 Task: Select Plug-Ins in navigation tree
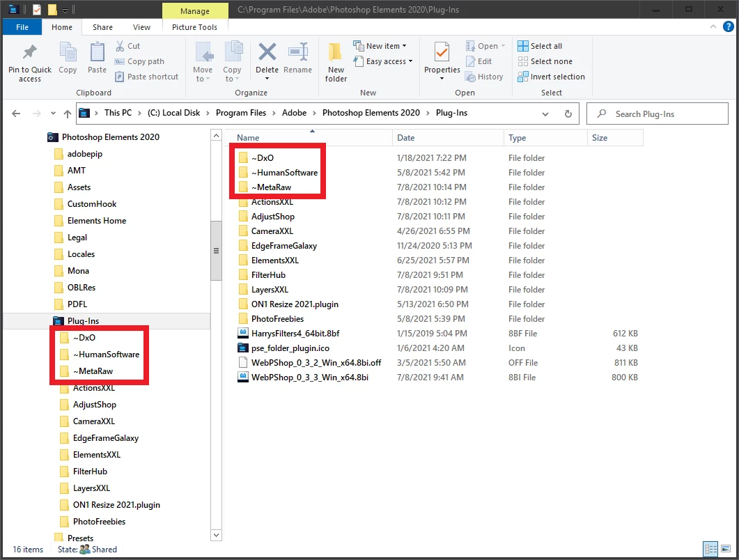pos(82,321)
